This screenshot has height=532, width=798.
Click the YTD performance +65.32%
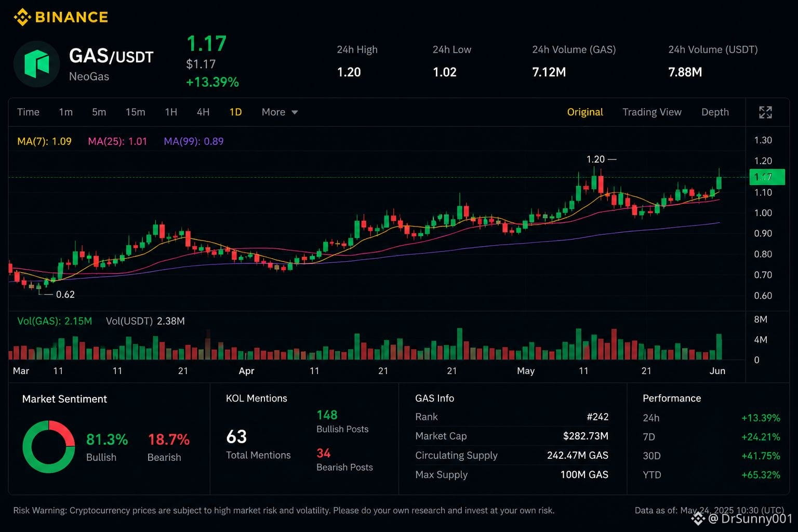point(761,475)
